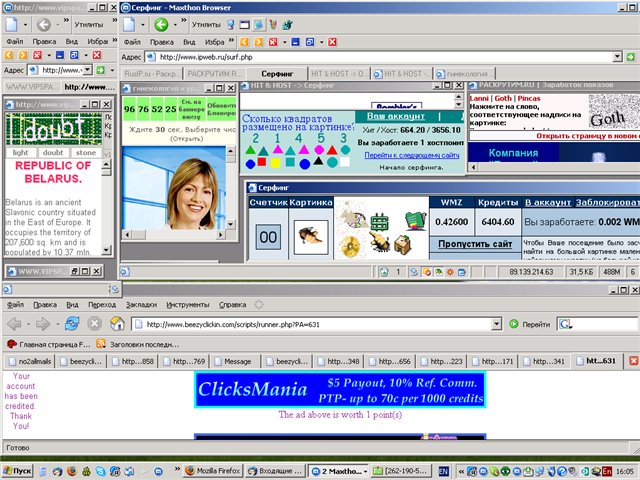Reload the page in Firefox
The height and width of the screenshot is (480, 640).
point(72,324)
